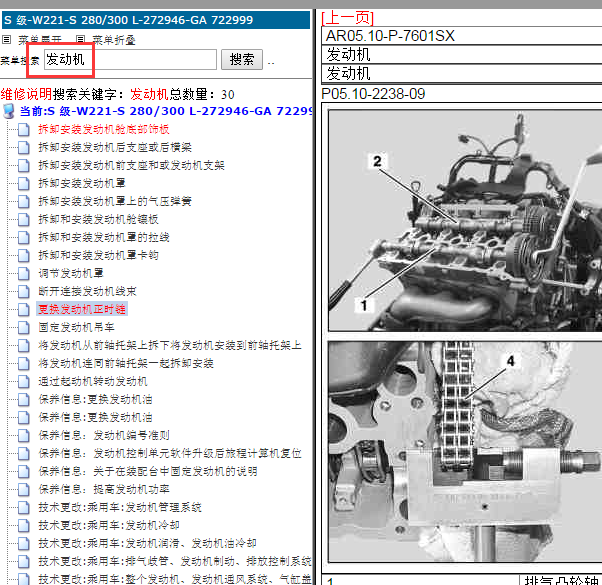Click document icon for 将发动机连同前轴托架一起拆卸安装
The width and height of the screenshot is (602, 585).
point(23,364)
